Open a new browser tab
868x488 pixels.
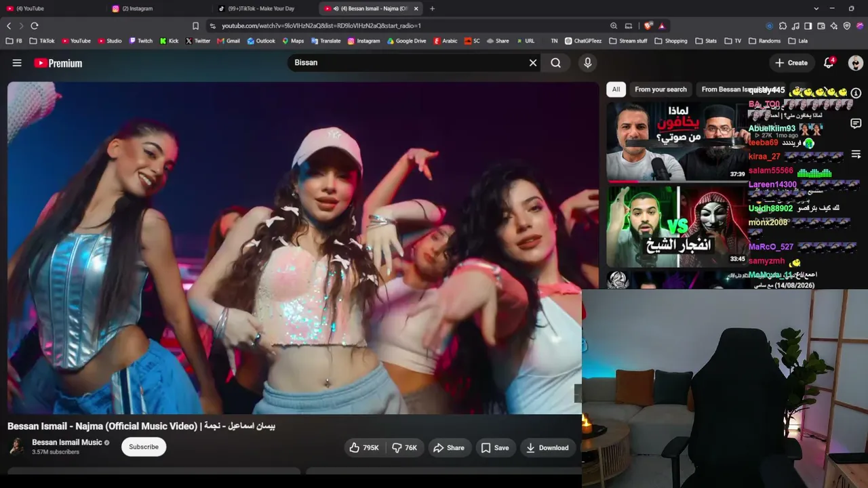(433, 9)
